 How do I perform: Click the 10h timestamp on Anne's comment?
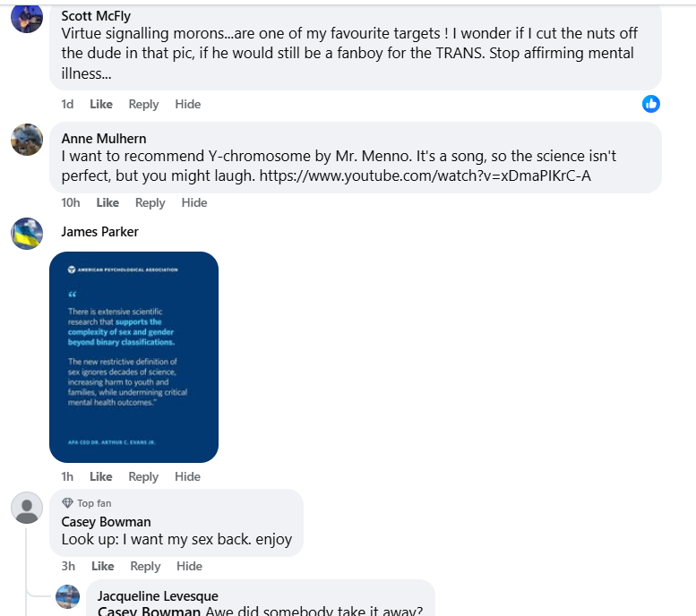[71, 202]
